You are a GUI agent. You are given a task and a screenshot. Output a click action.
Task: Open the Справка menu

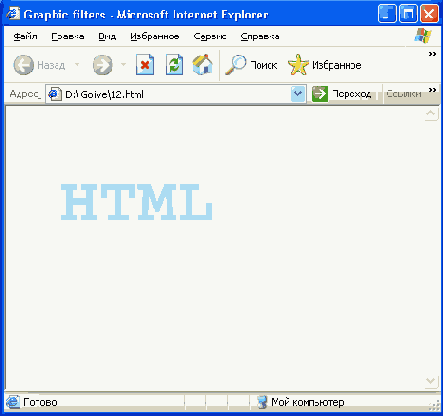pos(260,36)
